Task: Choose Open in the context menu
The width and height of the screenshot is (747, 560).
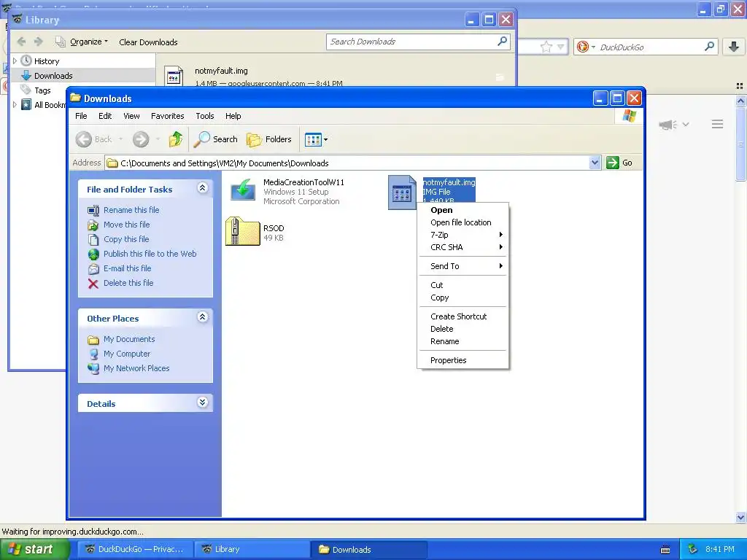Action: tap(462, 210)
